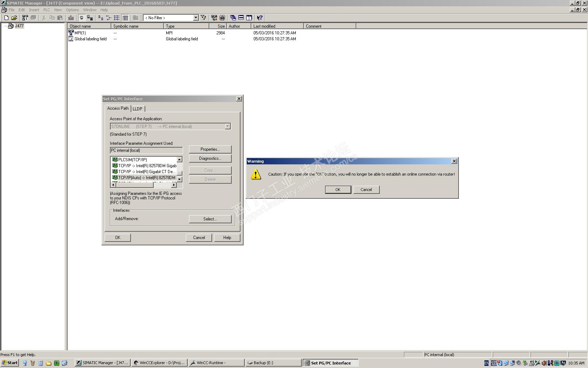
Task: Sort by the Object name column header
Action: (89, 26)
